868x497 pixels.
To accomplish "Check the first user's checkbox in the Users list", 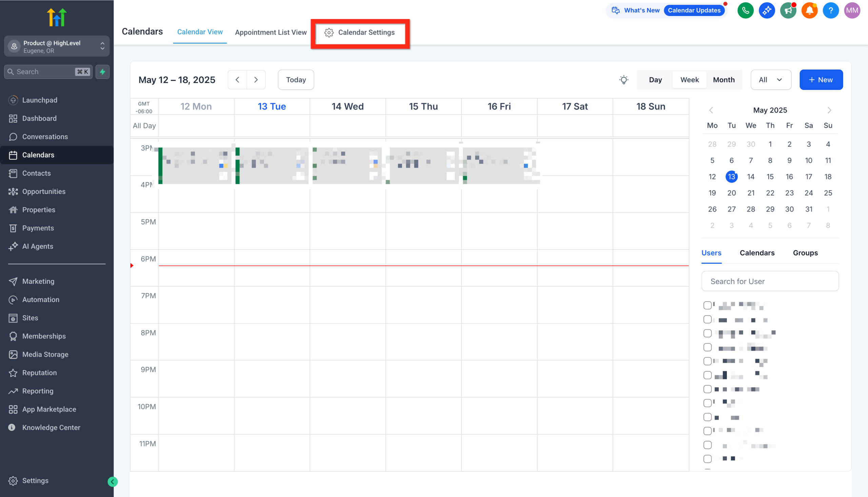I will 707,305.
